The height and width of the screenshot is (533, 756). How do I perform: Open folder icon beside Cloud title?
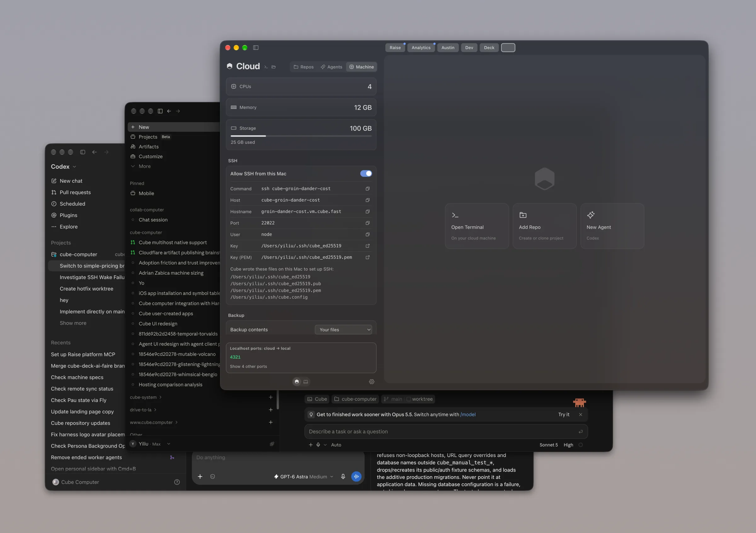coord(274,67)
